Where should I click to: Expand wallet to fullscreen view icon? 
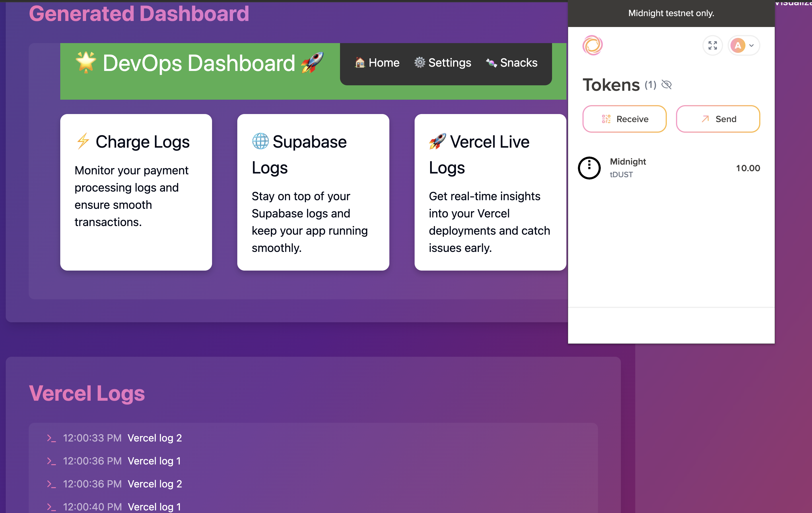pos(712,45)
